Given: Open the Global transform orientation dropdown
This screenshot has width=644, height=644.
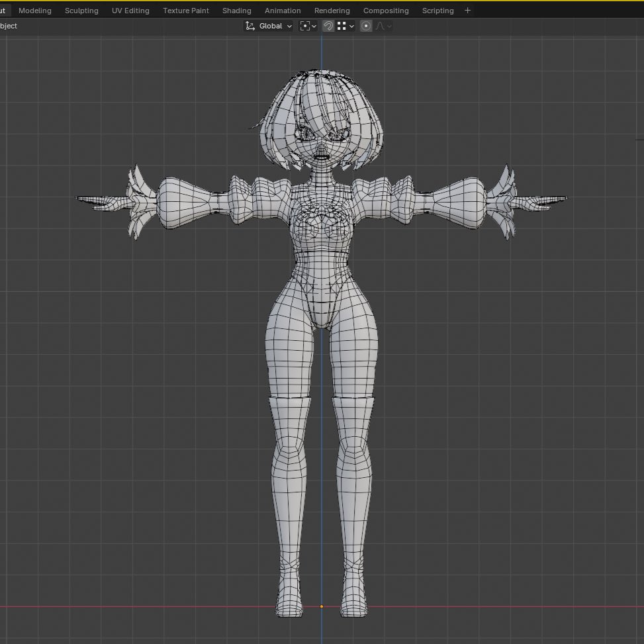Looking at the screenshot, I should point(268,26).
